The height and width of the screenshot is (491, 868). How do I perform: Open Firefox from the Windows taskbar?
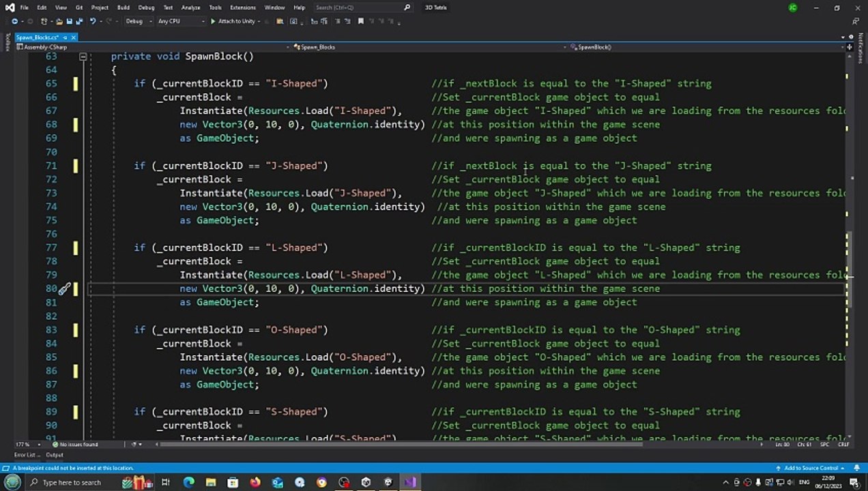255,482
